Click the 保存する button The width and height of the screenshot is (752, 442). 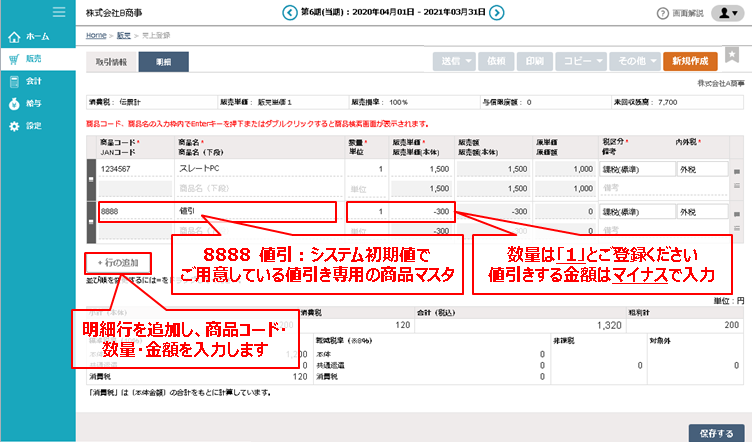[x=716, y=431]
